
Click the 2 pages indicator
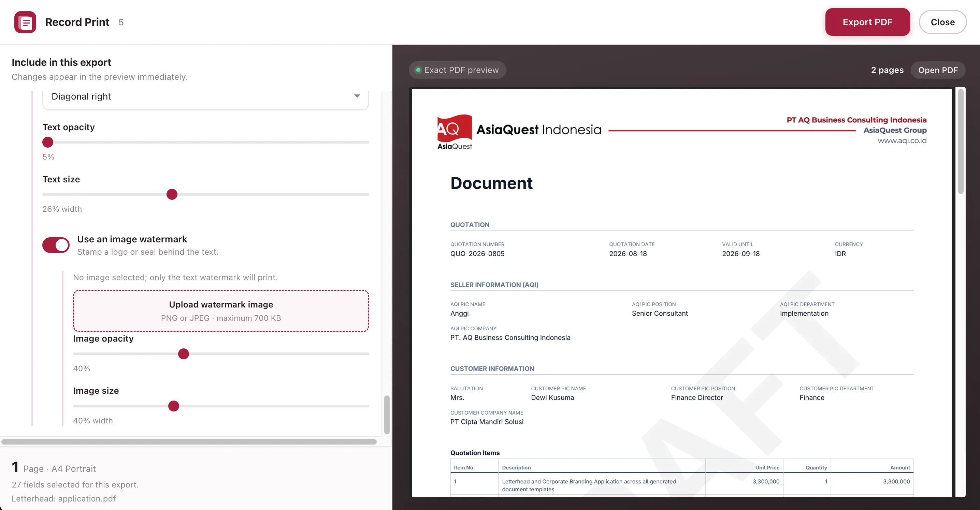(x=887, y=70)
